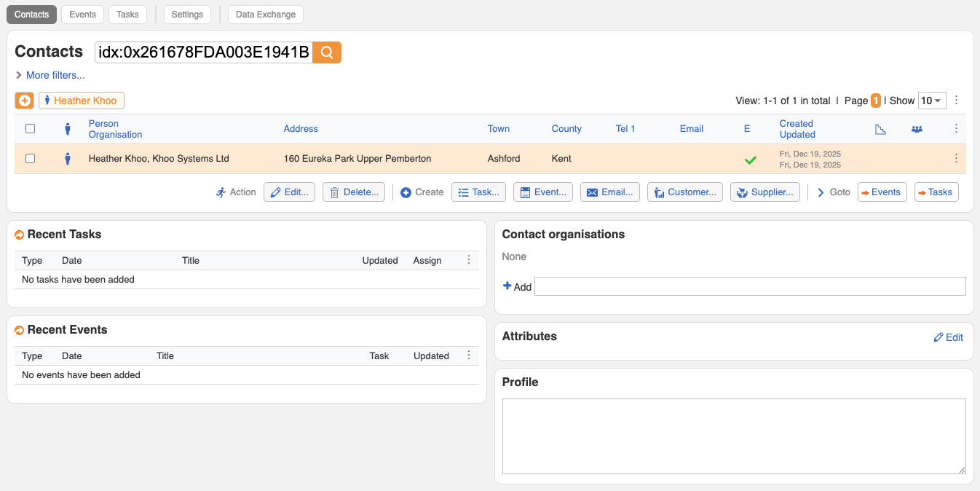Screen dimensions: 980x491
Task: Check the Heather Khoo row checkbox
Action: (31, 158)
